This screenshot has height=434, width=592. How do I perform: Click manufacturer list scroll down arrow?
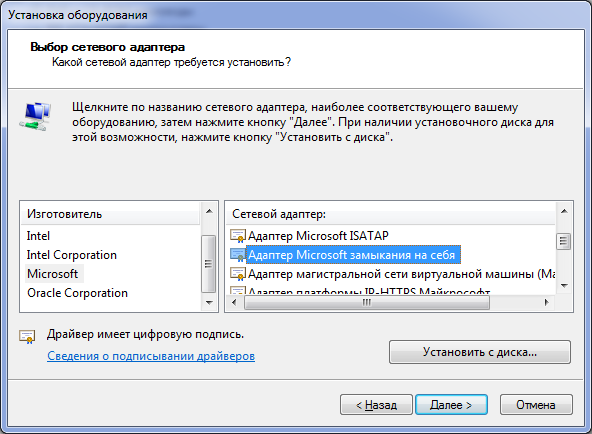(x=209, y=303)
